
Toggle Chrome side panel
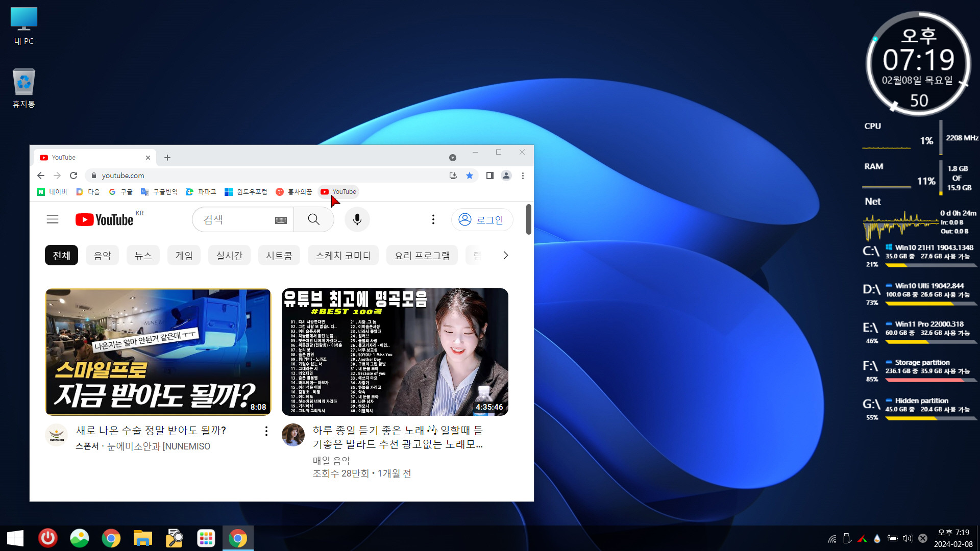(x=489, y=176)
